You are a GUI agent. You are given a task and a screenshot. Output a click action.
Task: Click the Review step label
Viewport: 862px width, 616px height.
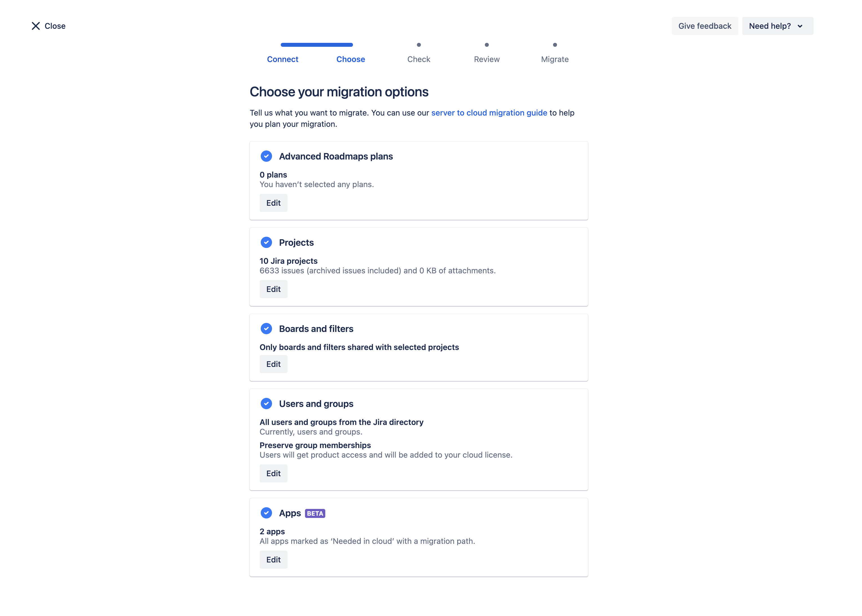tap(487, 59)
